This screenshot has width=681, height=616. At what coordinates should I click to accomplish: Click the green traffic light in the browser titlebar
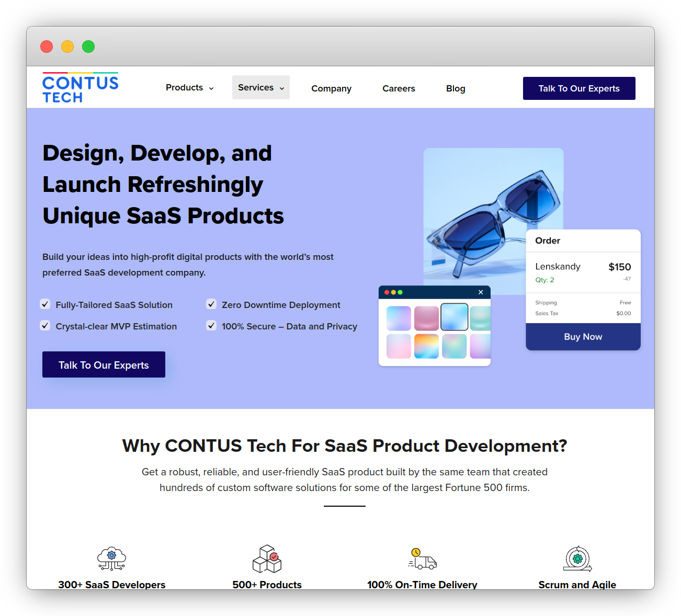point(88,47)
